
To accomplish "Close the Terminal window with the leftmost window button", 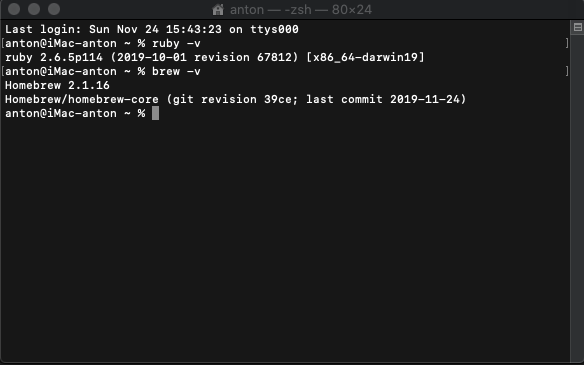I will 14,9.
